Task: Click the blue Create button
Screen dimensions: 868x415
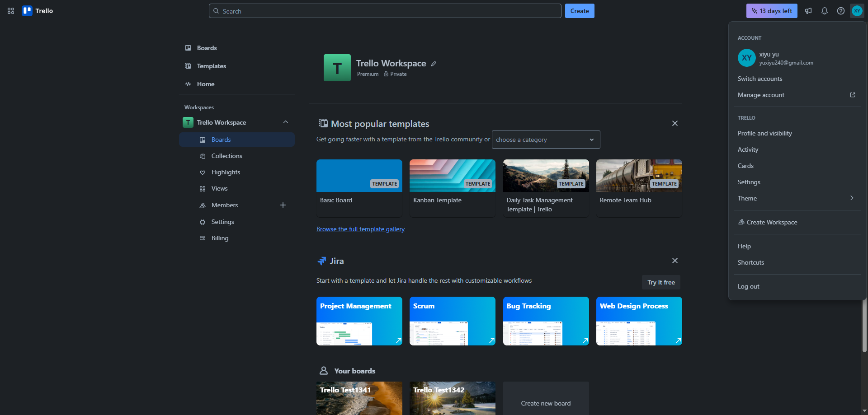Action: point(580,11)
